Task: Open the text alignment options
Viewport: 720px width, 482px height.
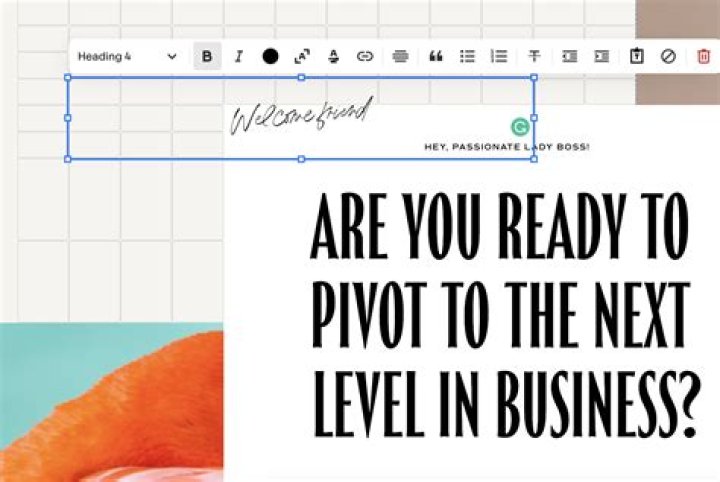Action: [x=400, y=57]
